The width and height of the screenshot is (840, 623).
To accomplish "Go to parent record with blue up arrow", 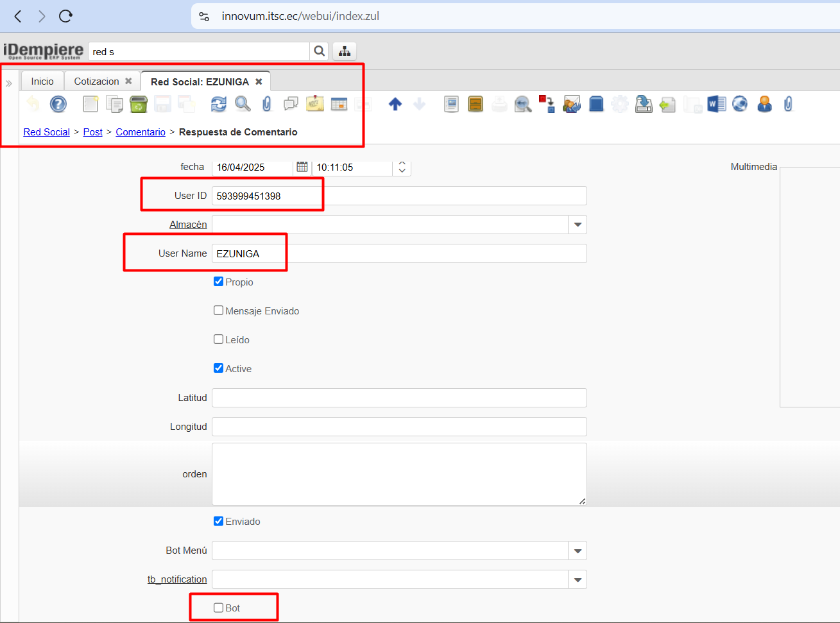I will click(395, 104).
